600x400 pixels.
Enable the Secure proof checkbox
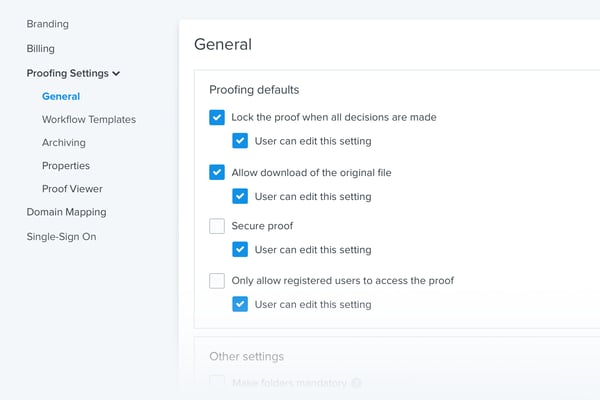click(217, 226)
